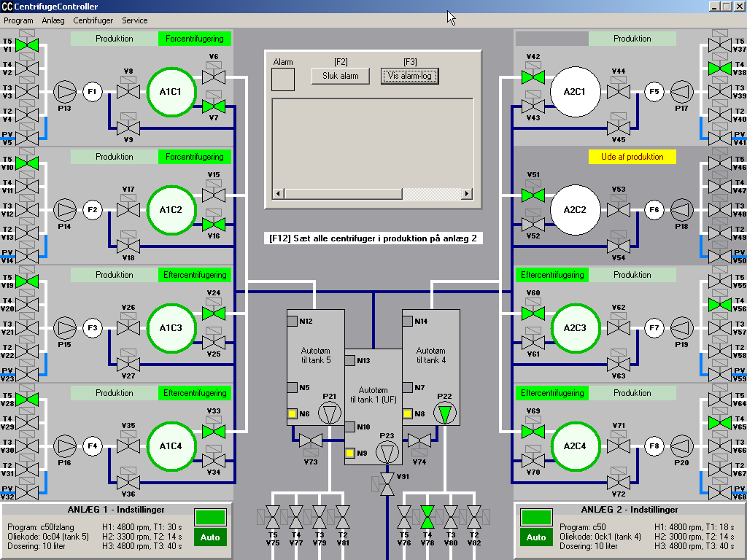Image resolution: width=747 pixels, height=560 pixels.
Task: Click Program: c50fzlang setting text
Action: (41, 527)
